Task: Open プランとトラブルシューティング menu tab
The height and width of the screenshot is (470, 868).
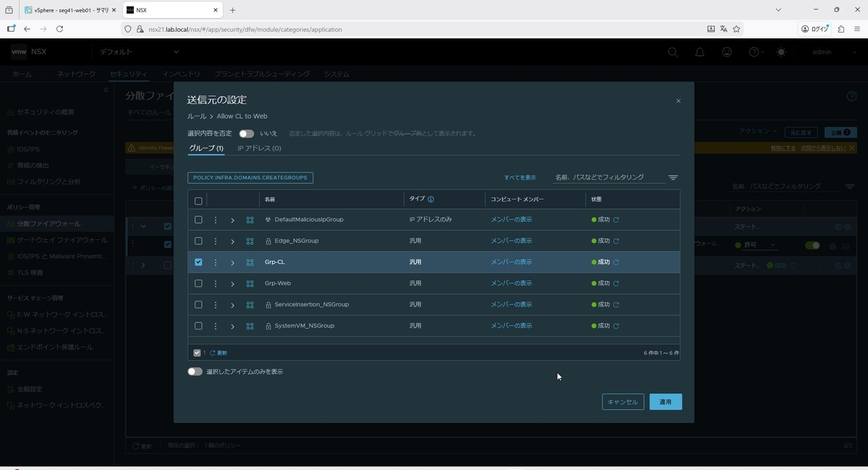Action: point(262,74)
